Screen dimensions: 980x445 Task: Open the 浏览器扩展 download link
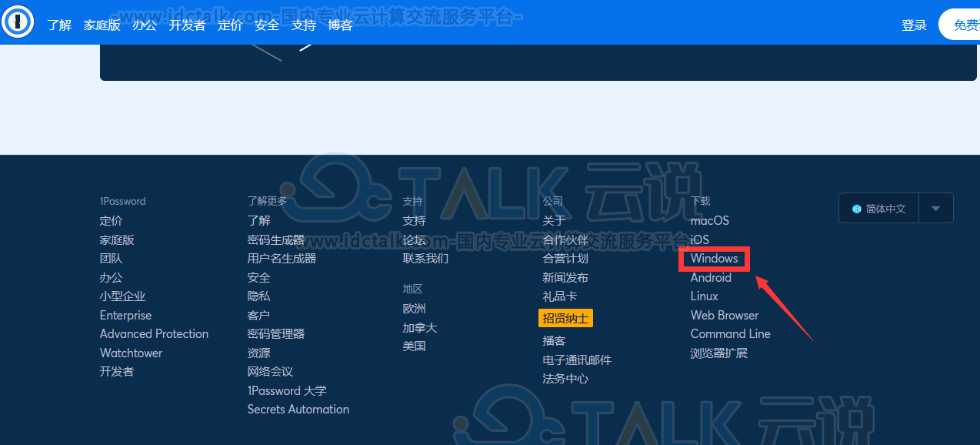coord(719,353)
